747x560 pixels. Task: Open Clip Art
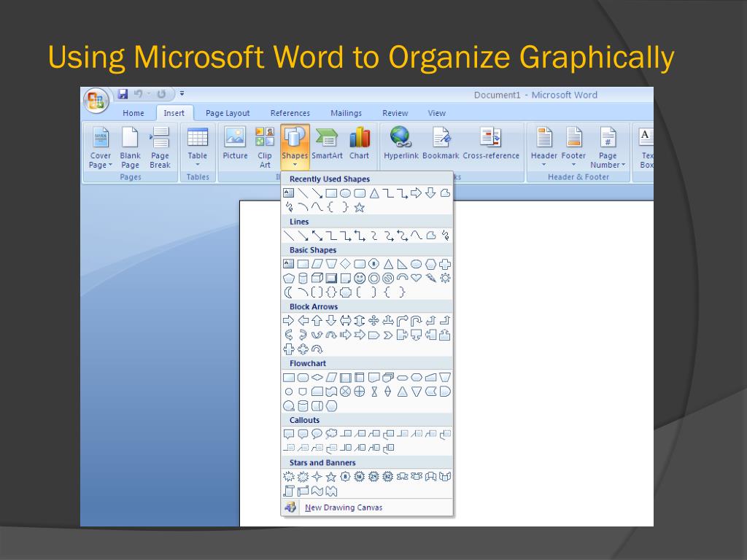(265, 147)
